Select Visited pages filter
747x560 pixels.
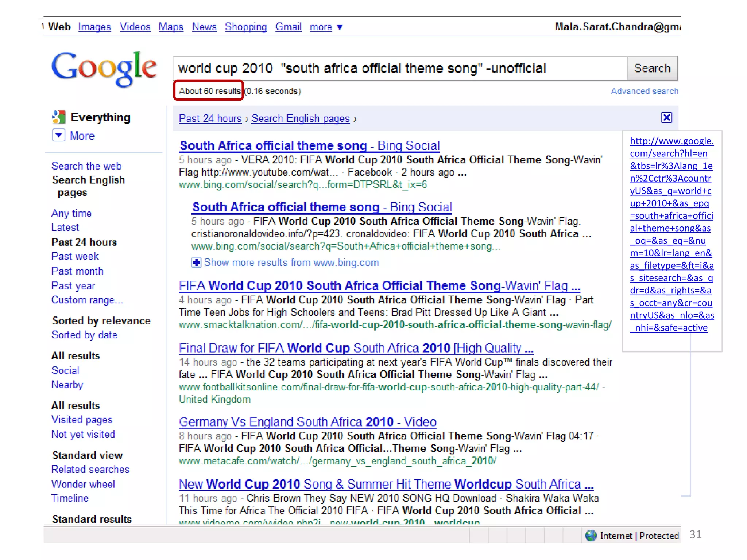tap(82, 420)
